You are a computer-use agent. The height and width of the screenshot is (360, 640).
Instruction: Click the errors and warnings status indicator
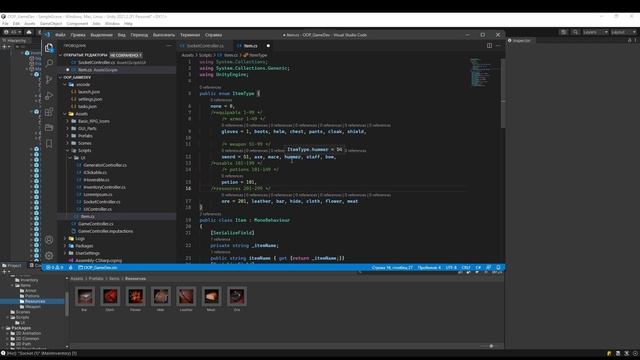[x=54, y=268]
